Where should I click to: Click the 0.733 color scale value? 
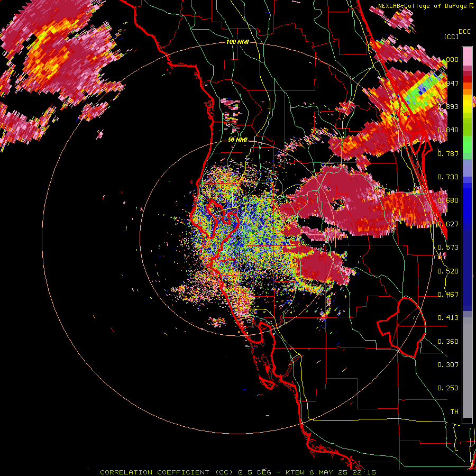pos(448,177)
